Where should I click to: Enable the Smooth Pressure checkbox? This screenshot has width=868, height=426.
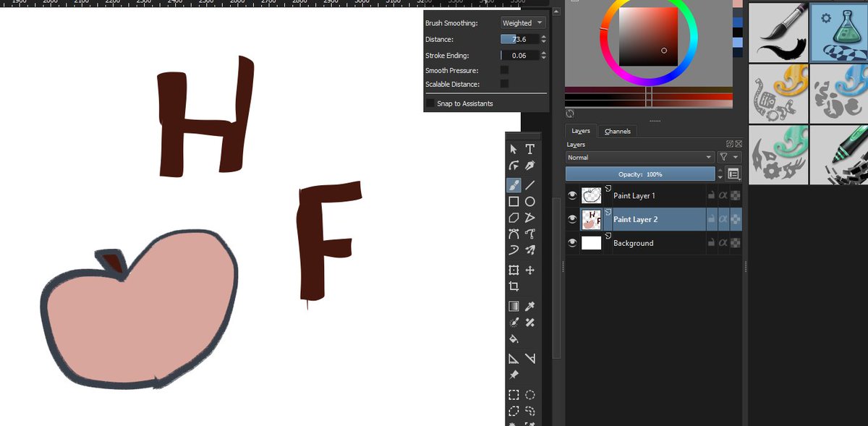pyautogui.click(x=504, y=70)
